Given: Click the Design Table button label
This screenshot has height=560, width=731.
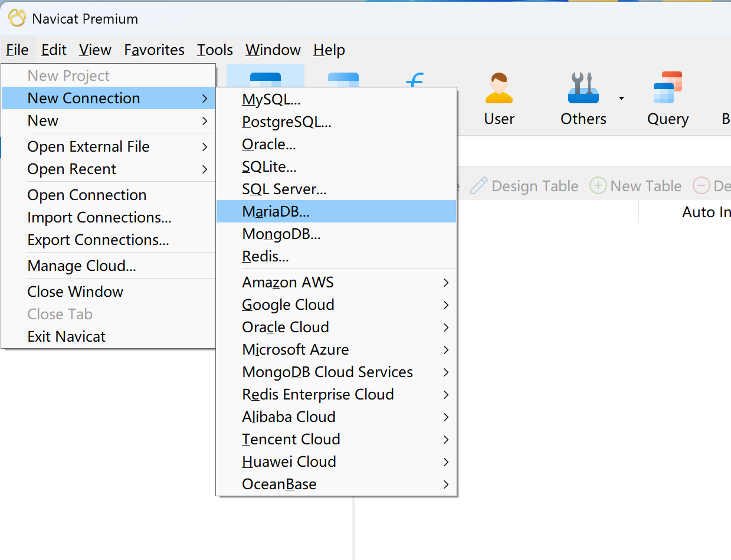Looking at the screenshot, I should (x=535, y=186).
